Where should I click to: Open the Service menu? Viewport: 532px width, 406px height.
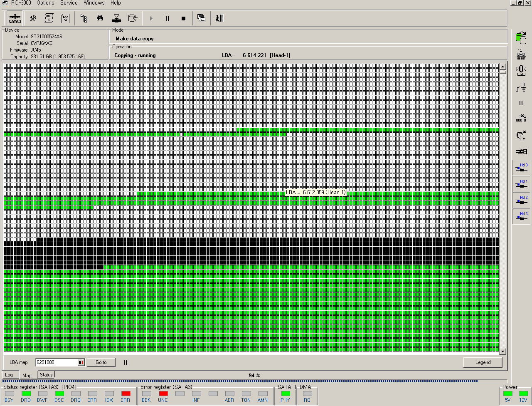tap(69, 3)
